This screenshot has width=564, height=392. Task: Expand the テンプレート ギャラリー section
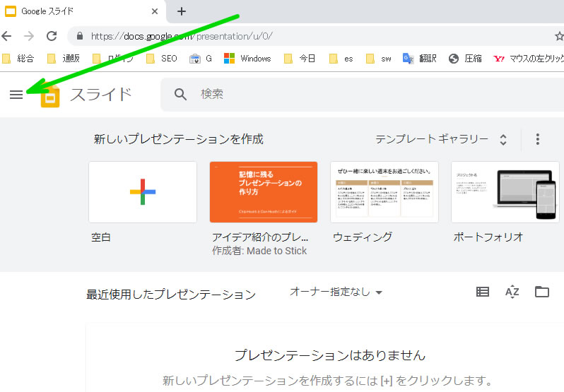pyautogui.click(x=441, y=139)
